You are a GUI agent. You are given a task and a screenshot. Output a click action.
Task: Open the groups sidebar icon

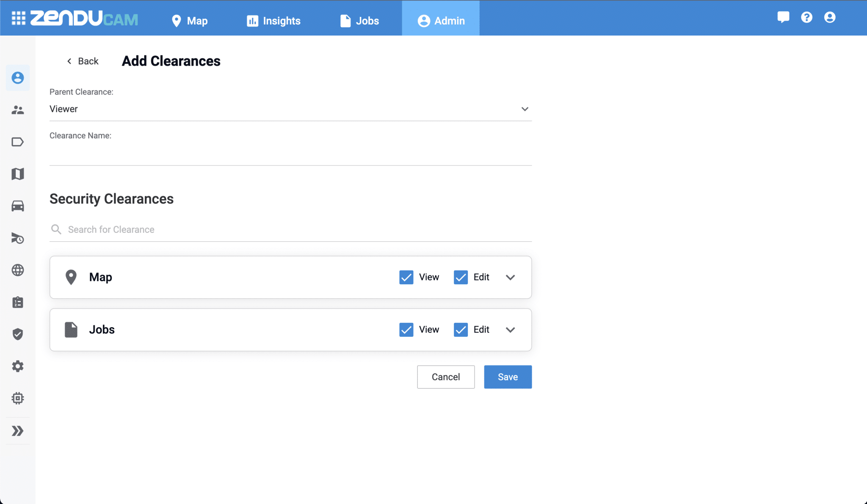[18, 110]
